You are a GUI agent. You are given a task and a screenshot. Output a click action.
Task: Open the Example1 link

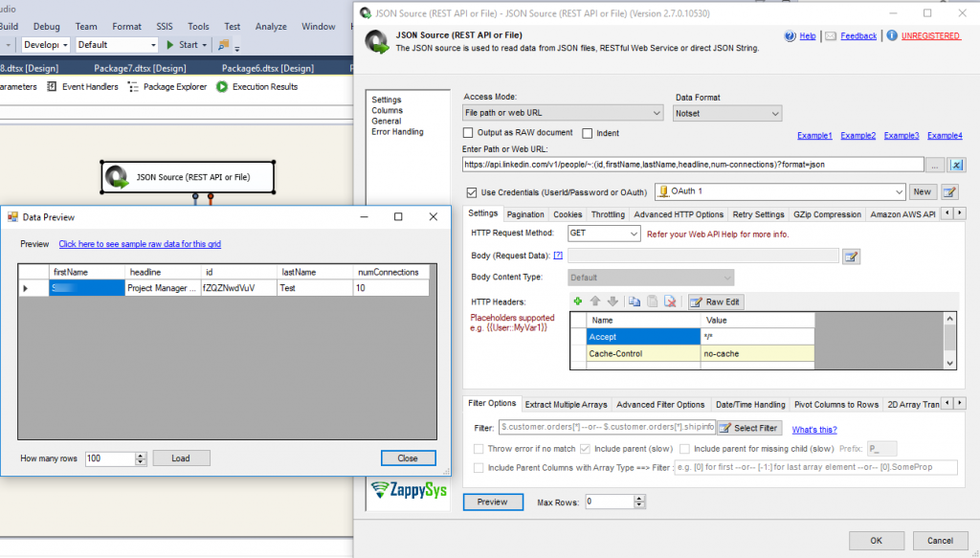coord(814,135)
